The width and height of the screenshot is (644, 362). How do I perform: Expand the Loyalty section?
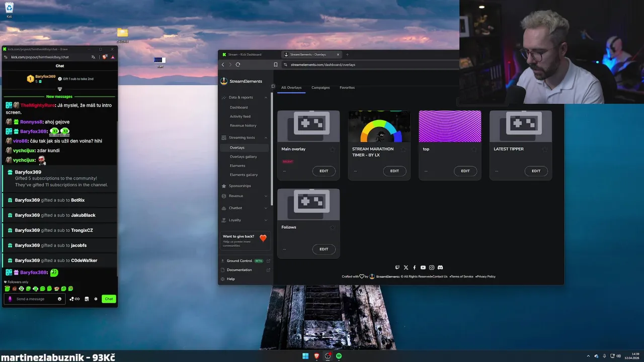point(266,220)
